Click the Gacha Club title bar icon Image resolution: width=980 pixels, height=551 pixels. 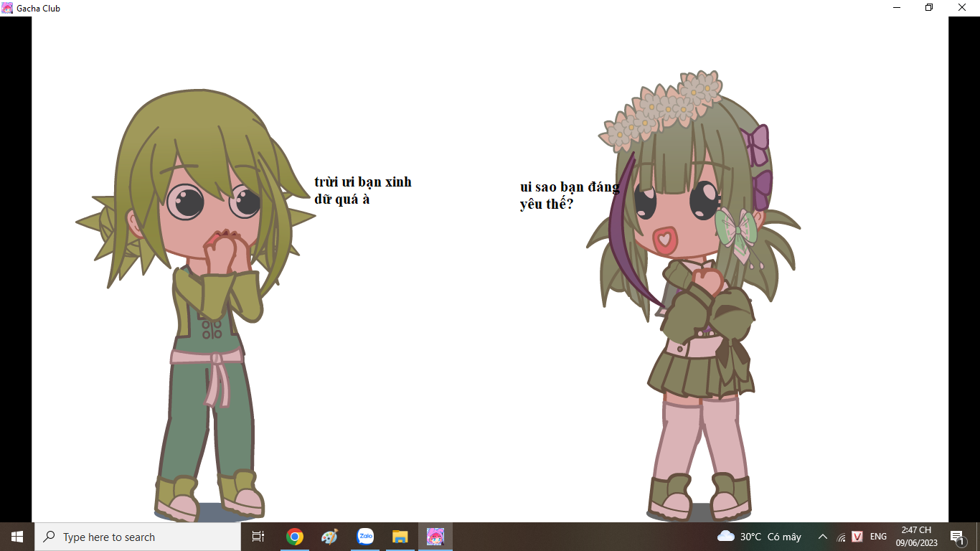[x=7, y=8]
